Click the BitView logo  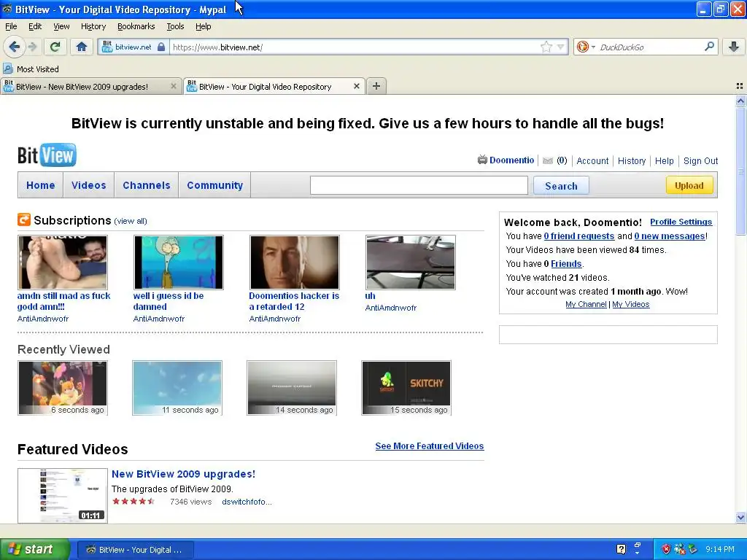[x=47, y=155]
